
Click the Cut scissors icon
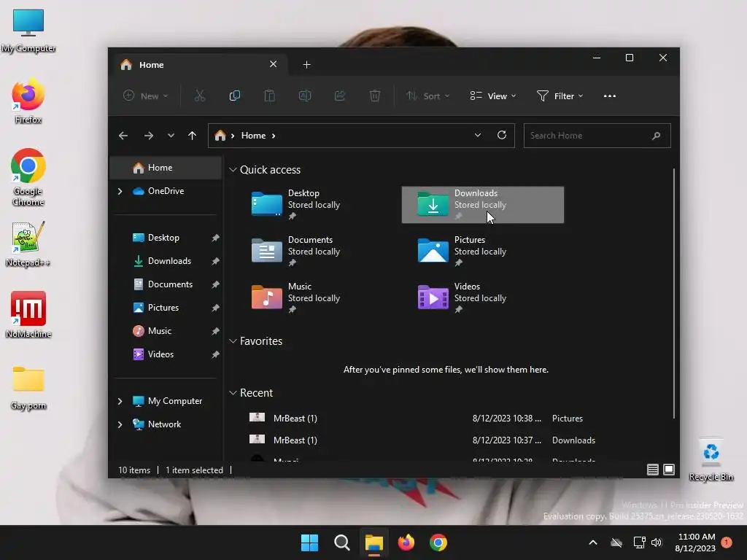click(x=200, y=96)
